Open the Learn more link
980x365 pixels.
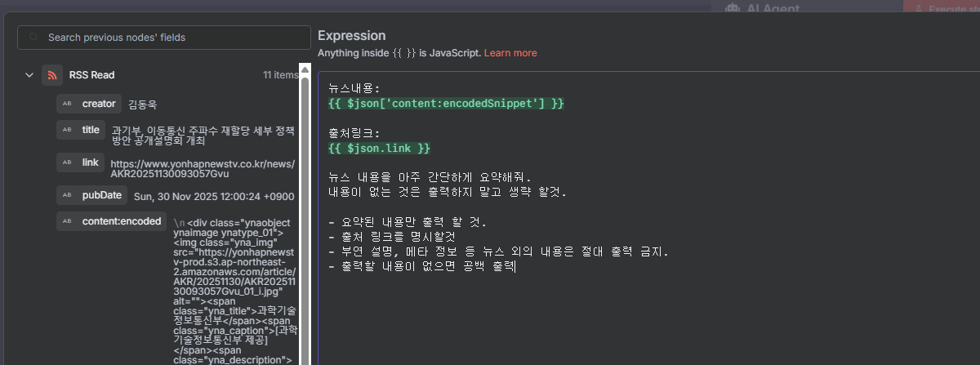point(510,52)
